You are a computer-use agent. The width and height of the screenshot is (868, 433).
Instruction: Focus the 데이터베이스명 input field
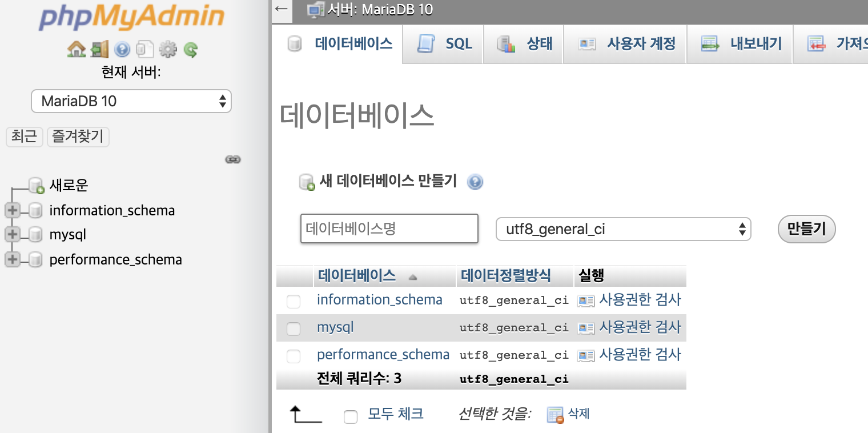[389, 228]
